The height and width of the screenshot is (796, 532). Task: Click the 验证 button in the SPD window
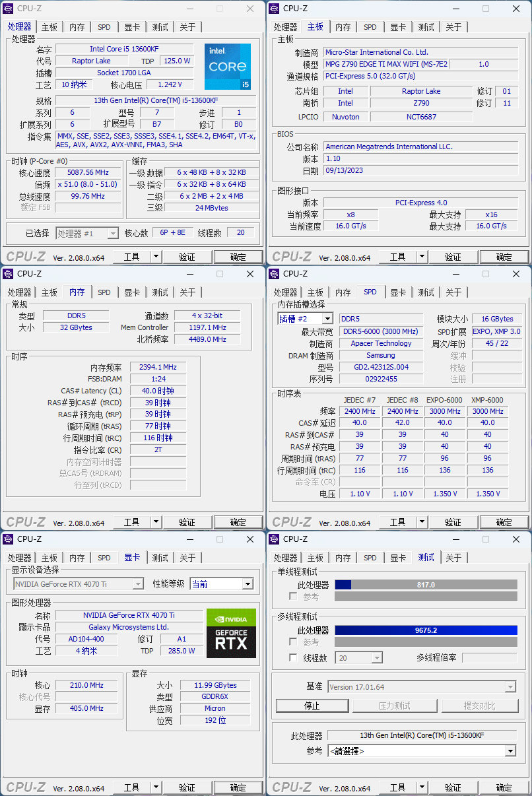453,521
